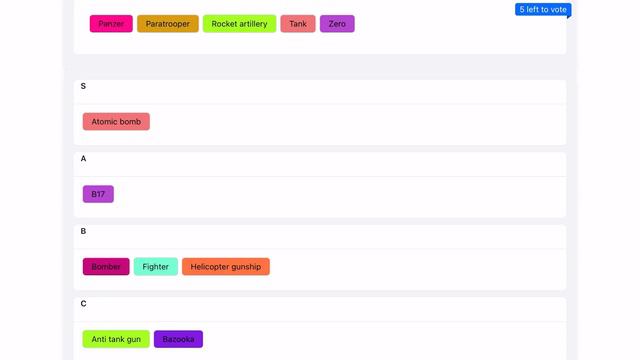Click the S tier label
Viewport: 640px width, 360px height.
tap(83, 86)
